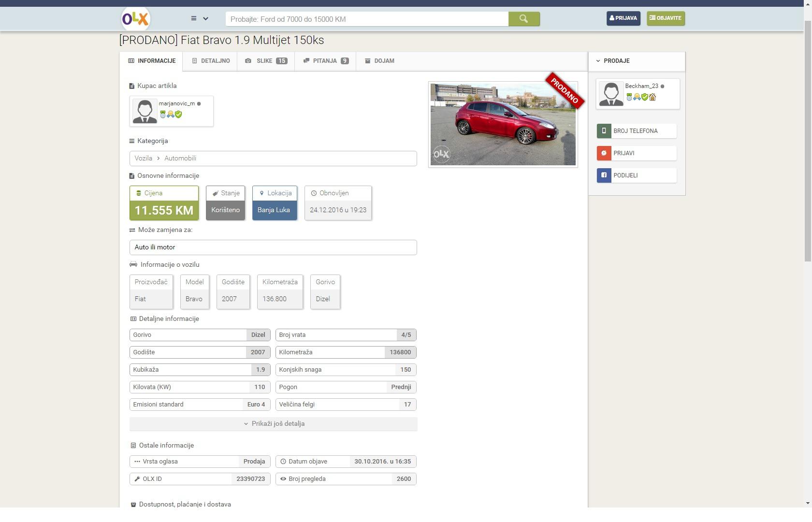Viewport: 812px width, 522px height.
Task: Click the Proizvođač Fiat box
Action: pos(151,292)
